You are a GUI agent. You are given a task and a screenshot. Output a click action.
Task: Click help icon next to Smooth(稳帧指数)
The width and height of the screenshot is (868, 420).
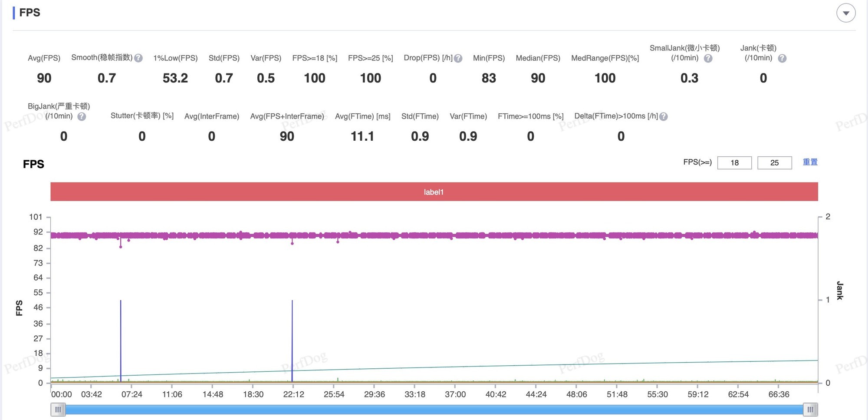[x=138, y=58]
